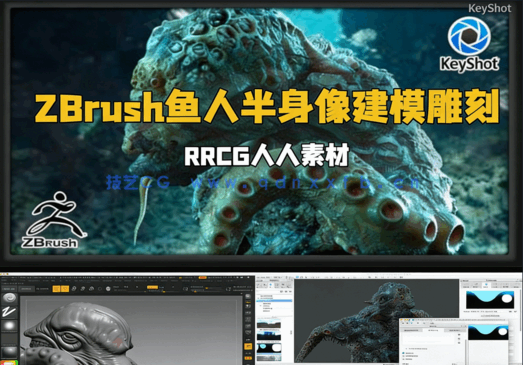The width and height of the screenshot is (523, 365).
Task: Click the HDRI preview in the HDRI editor window
Action: coord(488,332)
